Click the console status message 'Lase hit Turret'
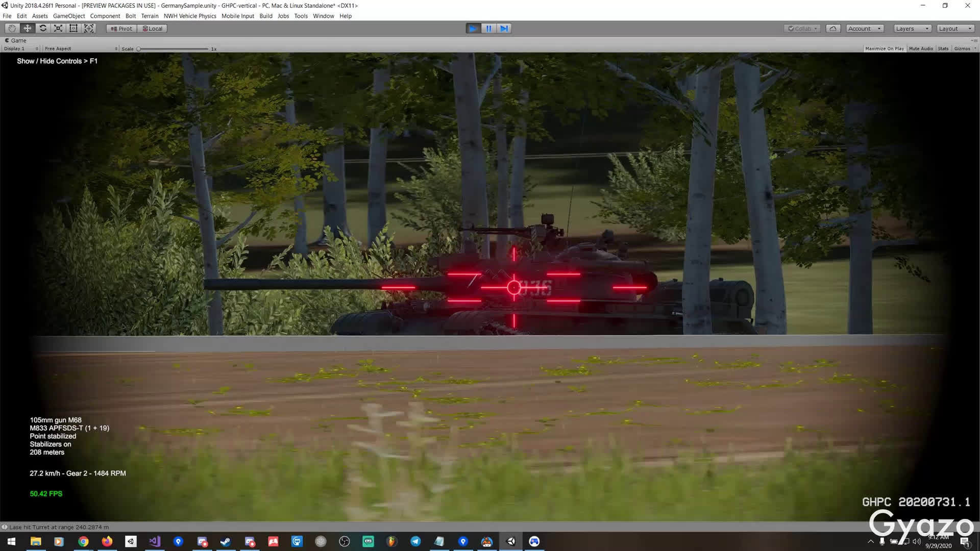The height and width of the screenshot is (551, 980). point(59,527)
